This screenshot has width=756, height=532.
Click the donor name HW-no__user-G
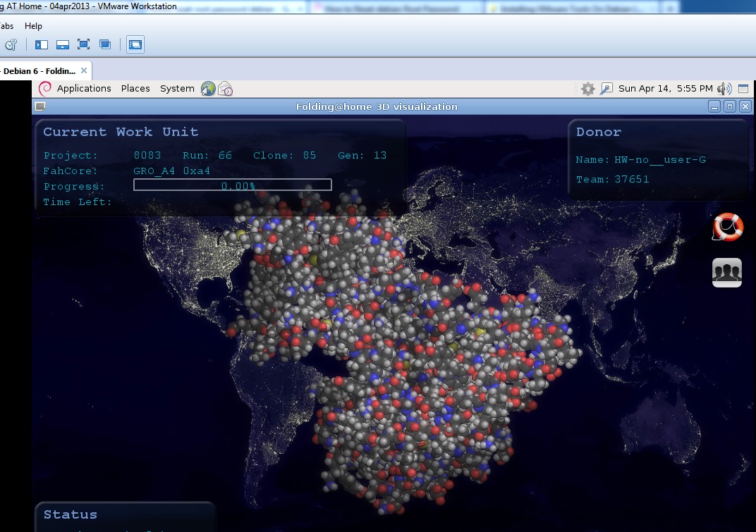[660, 159]
